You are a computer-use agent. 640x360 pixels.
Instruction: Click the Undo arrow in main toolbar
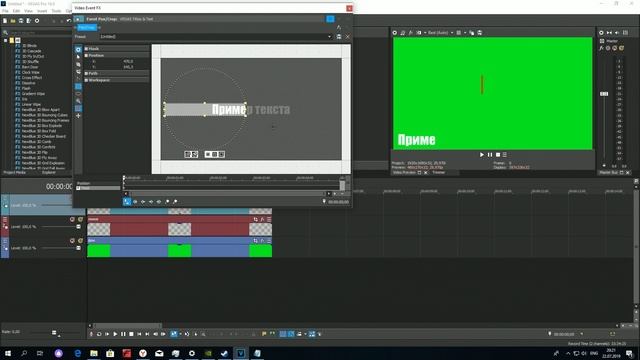click(69, 21)
